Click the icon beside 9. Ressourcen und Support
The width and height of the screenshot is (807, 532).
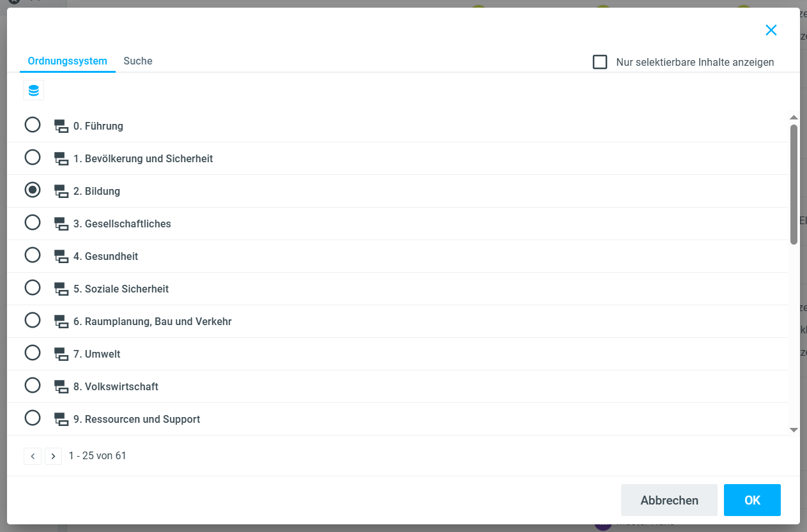tap(61, 419)
